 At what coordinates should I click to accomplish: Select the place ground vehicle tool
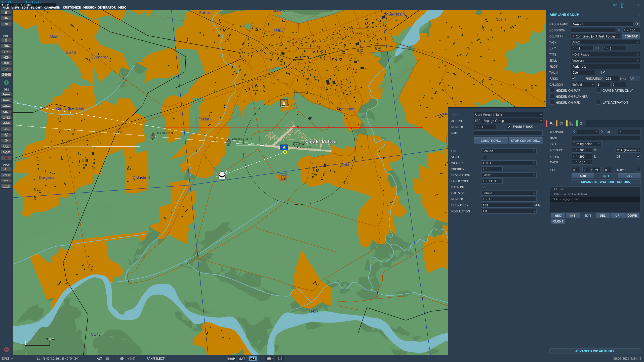(6, 112)
